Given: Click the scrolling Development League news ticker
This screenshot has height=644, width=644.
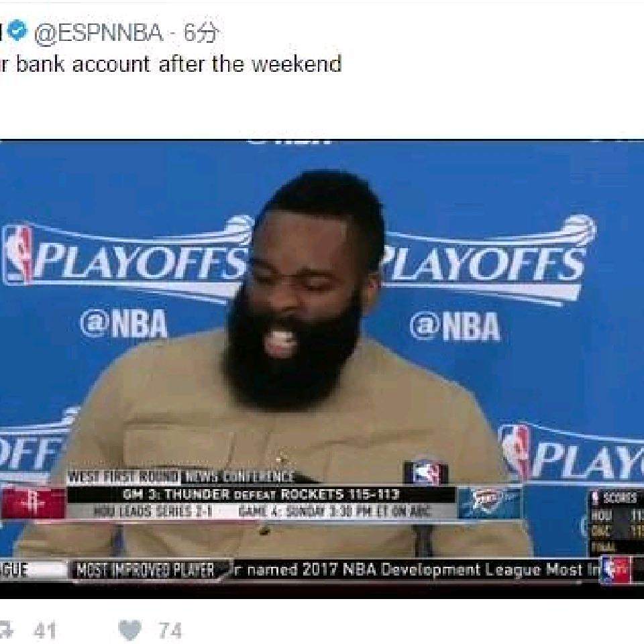Looking at the screenshot, I should (415, 570).
